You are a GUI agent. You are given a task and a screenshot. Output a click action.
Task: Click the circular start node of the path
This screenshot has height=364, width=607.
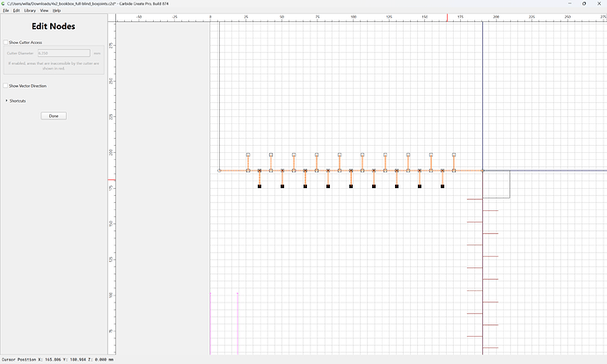219,171
